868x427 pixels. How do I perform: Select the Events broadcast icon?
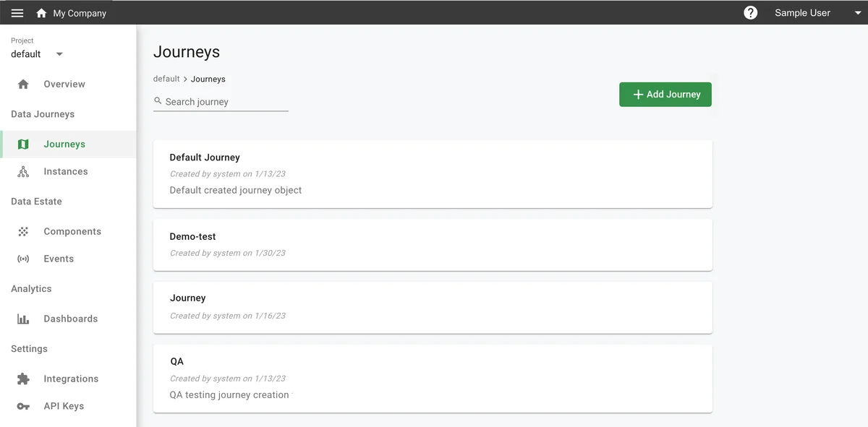click(23, 258)
